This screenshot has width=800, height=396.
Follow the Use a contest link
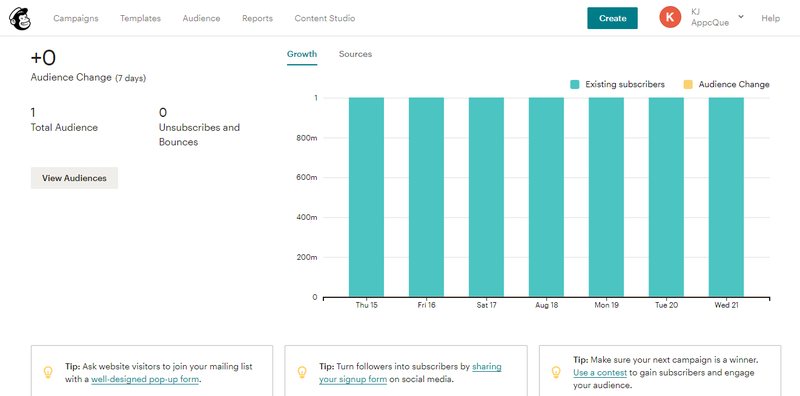tap(600, 373)
